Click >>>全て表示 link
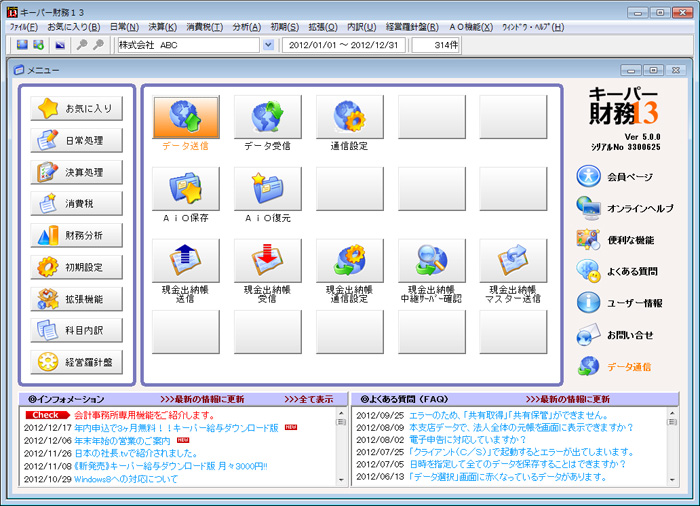 [308, 399]
